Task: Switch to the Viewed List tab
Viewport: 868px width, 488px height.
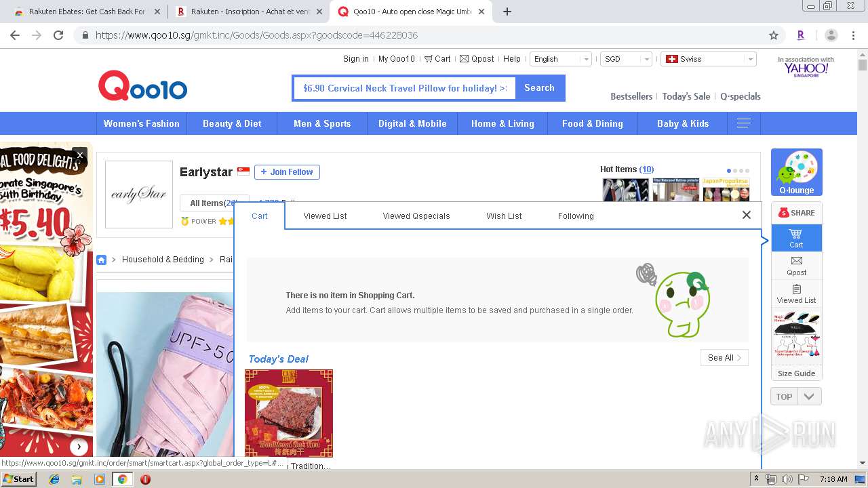Action: coord(325,216)
